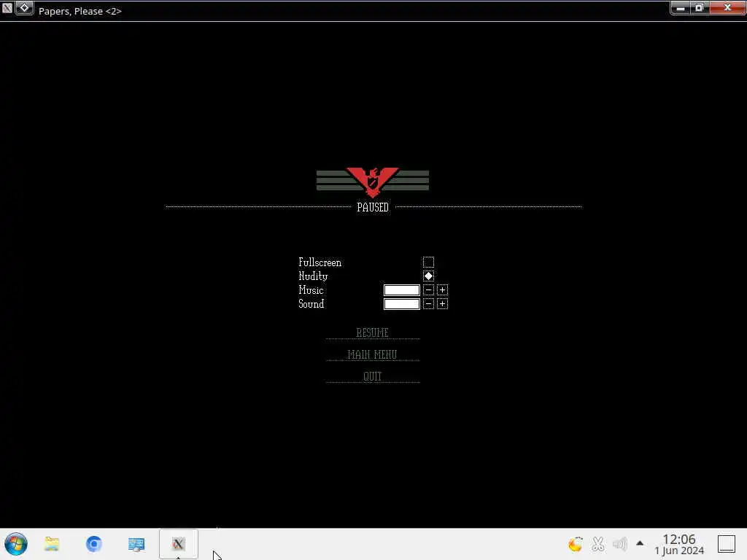This screenshot has width=747, height=560.
Task: Increase Music volume with plus button
Action: (x=442, y=289)
